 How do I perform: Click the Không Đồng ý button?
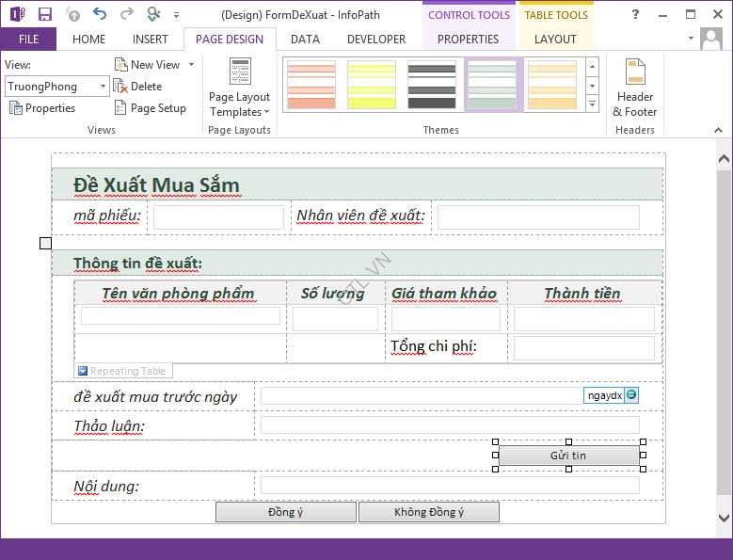(x=428, y=512)
